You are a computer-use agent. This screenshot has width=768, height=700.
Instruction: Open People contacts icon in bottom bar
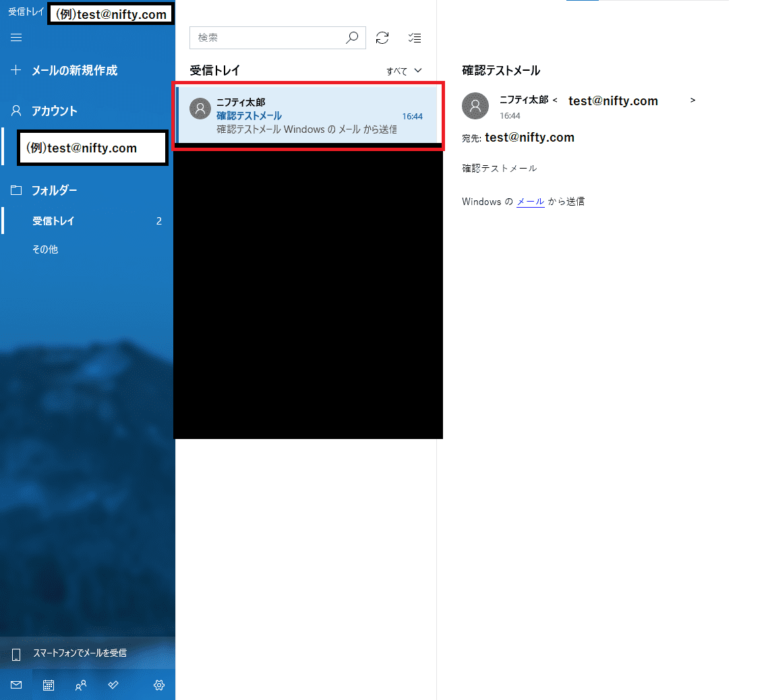pos(81,685)
